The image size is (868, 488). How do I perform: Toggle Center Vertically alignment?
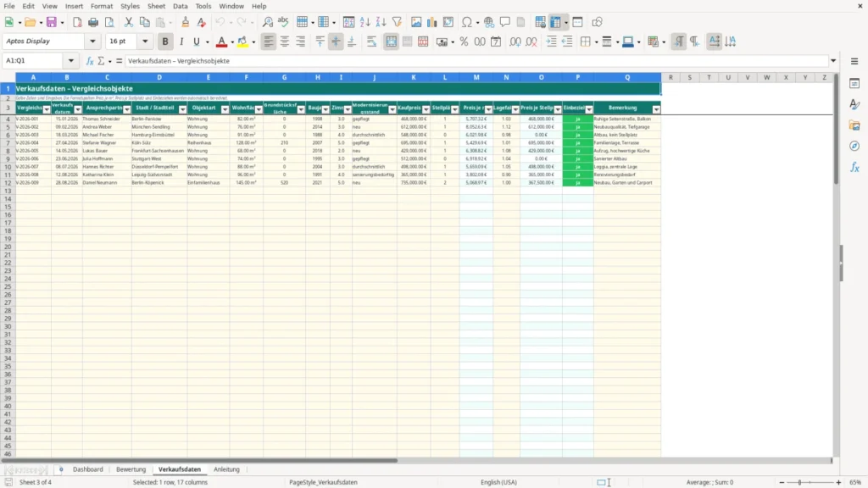click(x=336, y=42)
